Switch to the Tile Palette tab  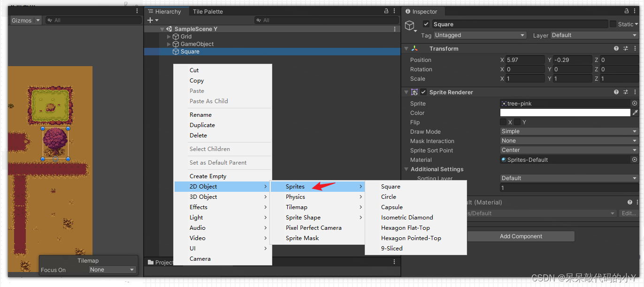click(207, 12)
